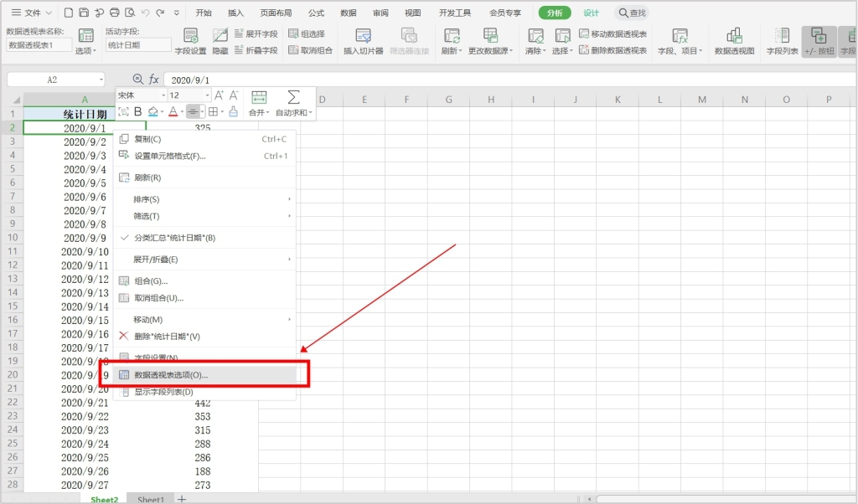Screen dimensions: 858x504
Task: Expand 筛选(T) submenu in context menu
Action: pos(204,216)
